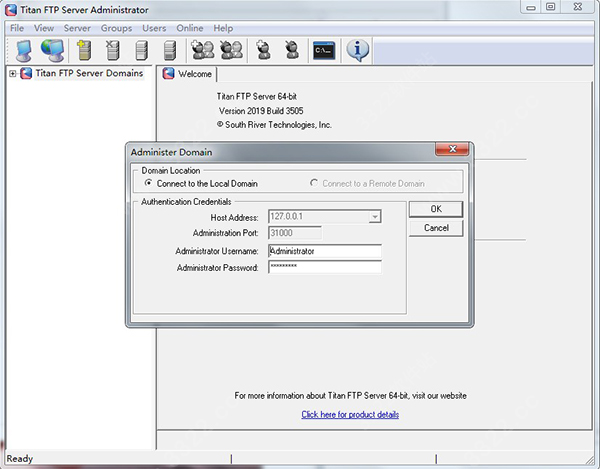Click the Titan FTP title bar app icon
This screenshot has width=600, height=469.
[11, 10]
